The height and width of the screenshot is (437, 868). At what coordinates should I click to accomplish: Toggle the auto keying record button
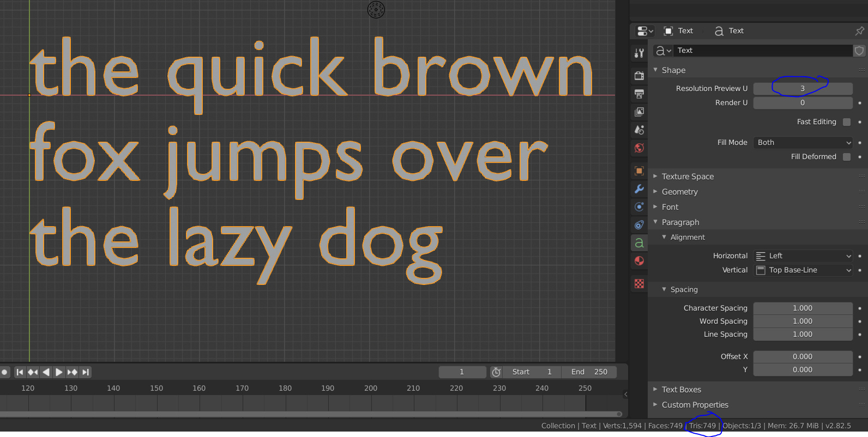(4, 372)
